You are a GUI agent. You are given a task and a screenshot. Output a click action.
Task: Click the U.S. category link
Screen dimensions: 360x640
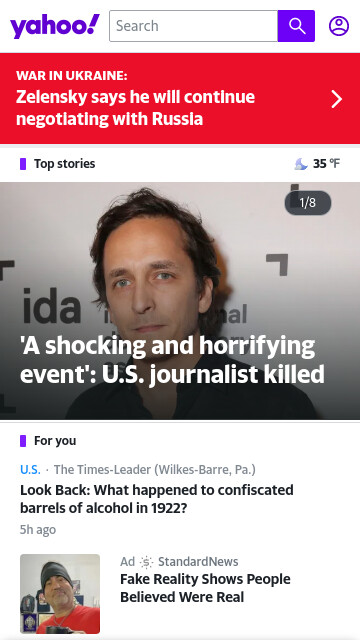[x=30, y=469]
